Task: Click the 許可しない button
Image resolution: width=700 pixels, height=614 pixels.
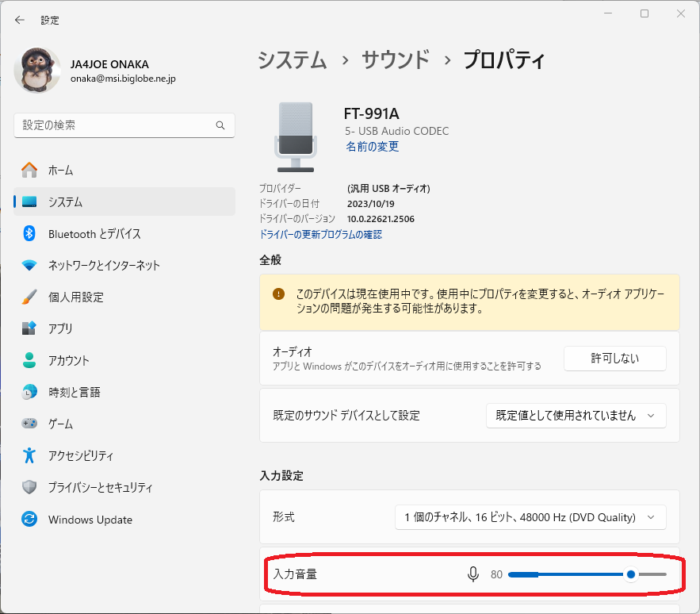Action: (614, 359)
